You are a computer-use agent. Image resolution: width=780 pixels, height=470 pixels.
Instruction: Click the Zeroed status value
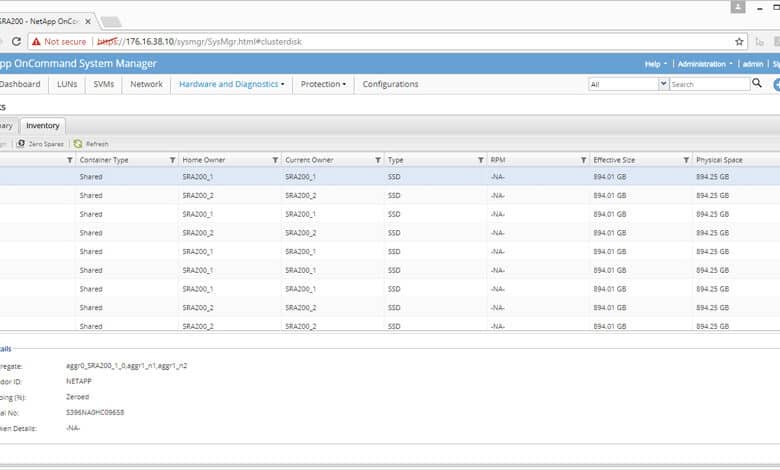click(x=78, y=397)
